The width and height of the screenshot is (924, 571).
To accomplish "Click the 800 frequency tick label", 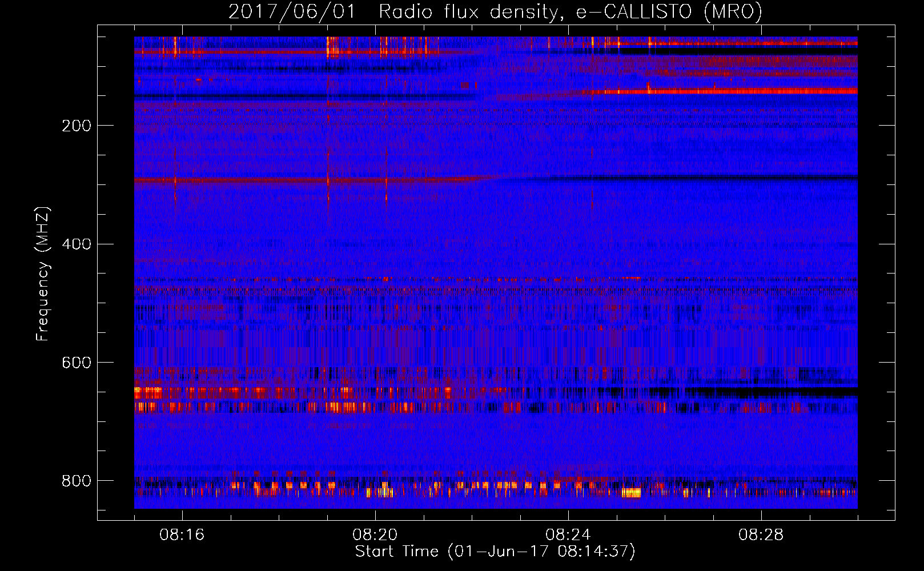I will pos(77,481).
